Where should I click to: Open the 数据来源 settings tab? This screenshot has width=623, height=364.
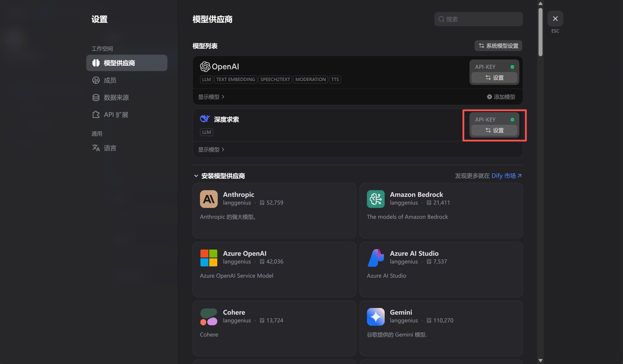click(x=127, y=98)
